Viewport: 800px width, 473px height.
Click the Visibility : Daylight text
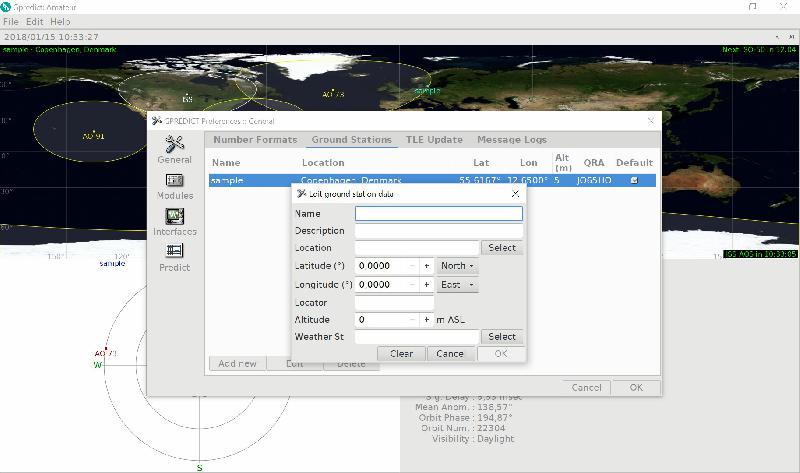pos(473,439)
